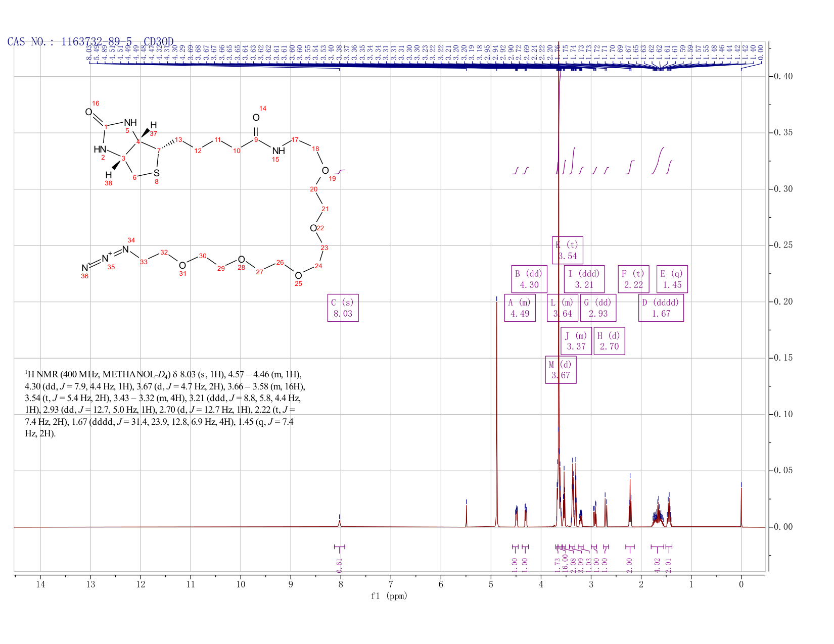Select the B (dd) 4.30 multiplet label
The image size is (834, 644).
[529, 279]
